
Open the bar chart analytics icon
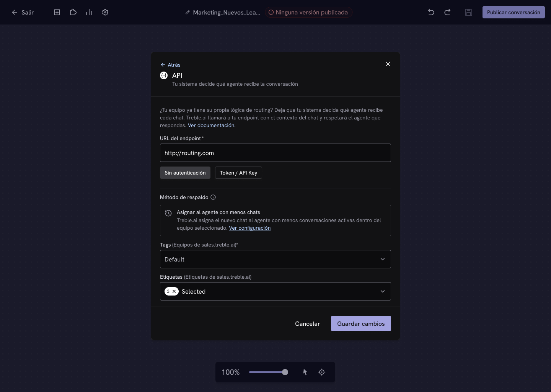(x=89, y=12)
